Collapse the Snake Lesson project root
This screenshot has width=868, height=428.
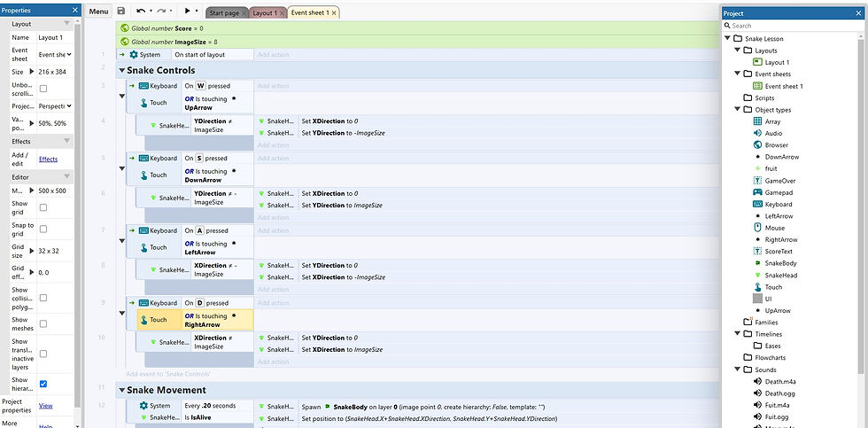[x=727, y=39]
